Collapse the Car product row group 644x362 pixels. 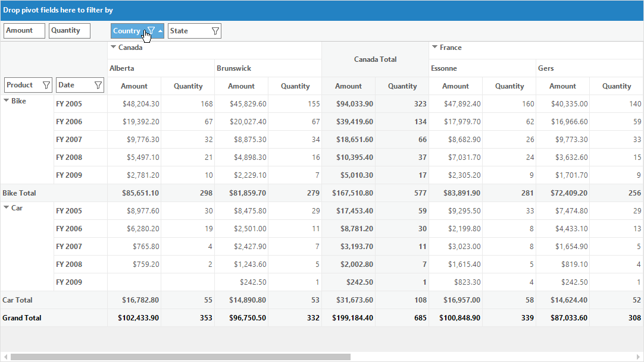pyautogui.click(x=7, y=207)
